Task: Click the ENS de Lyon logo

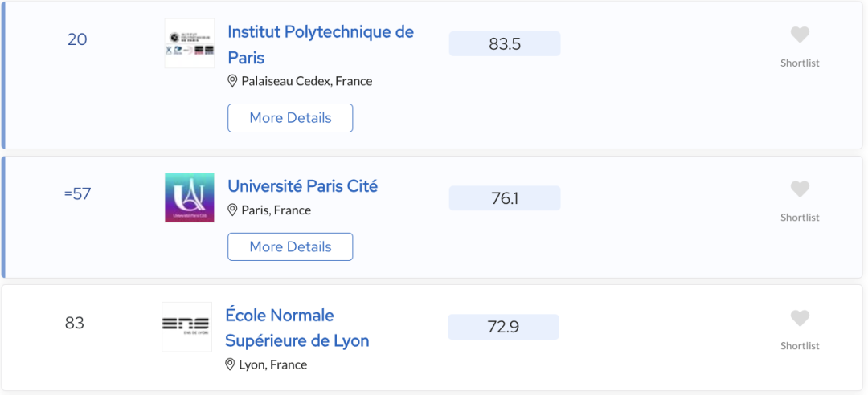Action: pos(187,326)
